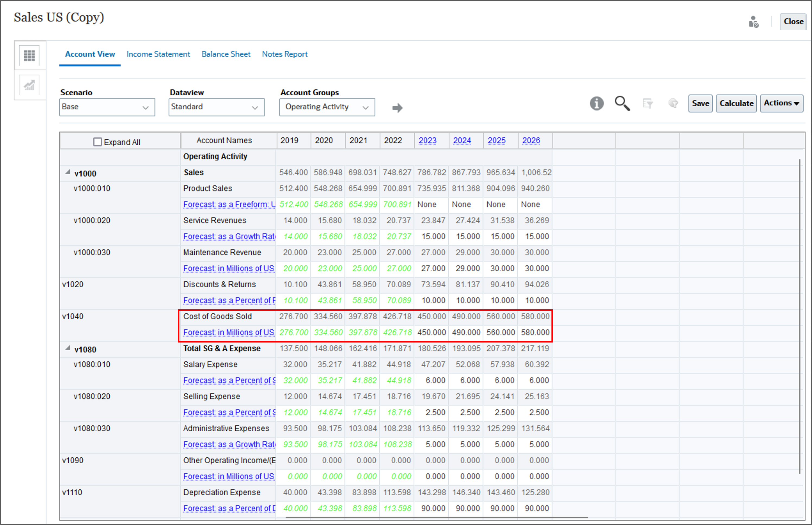812x525 pixels.
Task: Click the information icon in toolbar
Action: pyautogui.click(x=597, y=103)
